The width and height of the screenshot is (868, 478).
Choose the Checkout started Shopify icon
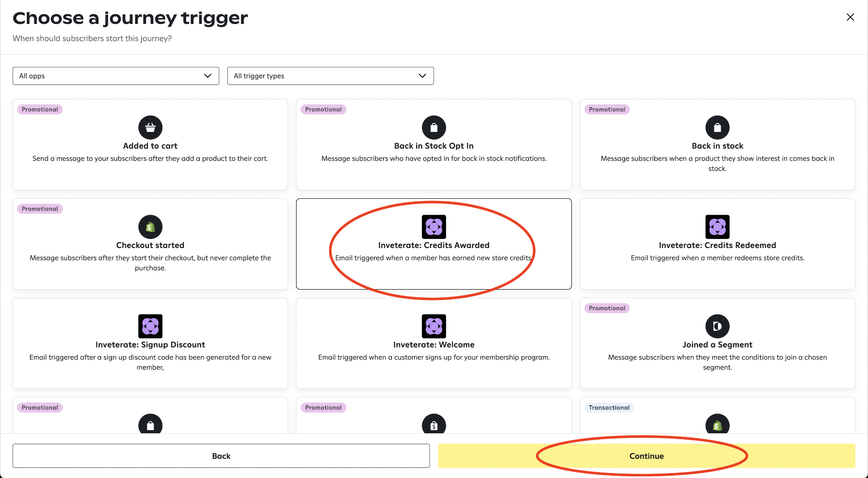pyautogui.click(x=150, y=227)
